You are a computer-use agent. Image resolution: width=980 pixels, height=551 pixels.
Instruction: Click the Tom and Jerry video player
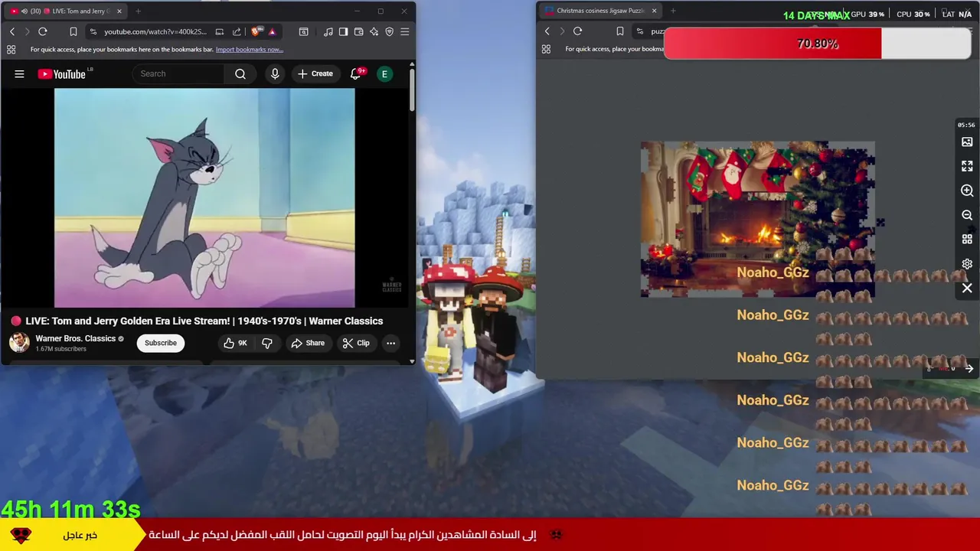[204, 197]
